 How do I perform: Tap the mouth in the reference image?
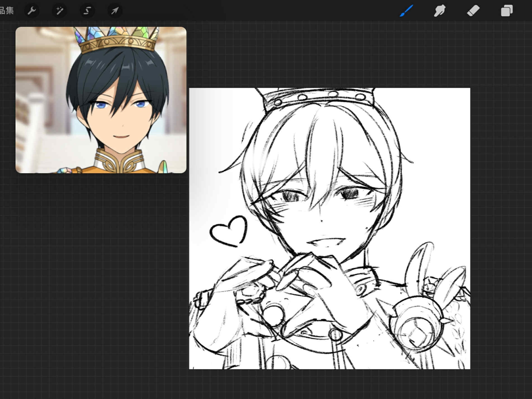click(x=121, y=137)
